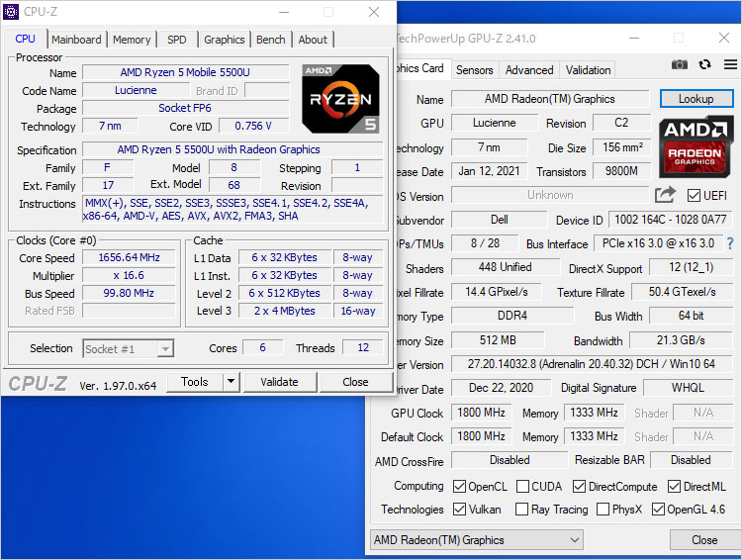Image resolution: width=742 pixels, height=560 pixels.
Task: Toggle the Ray Tracing checkbox
Action: point(521,509)
